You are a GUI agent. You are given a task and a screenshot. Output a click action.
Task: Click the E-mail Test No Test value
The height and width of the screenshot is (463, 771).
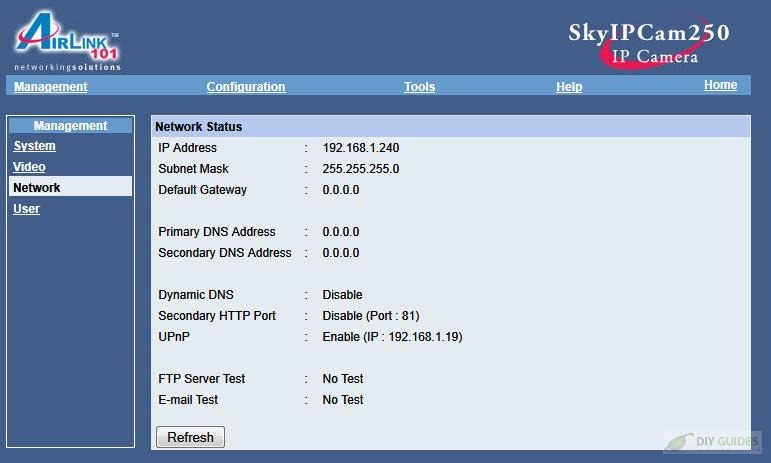(343, 400)
